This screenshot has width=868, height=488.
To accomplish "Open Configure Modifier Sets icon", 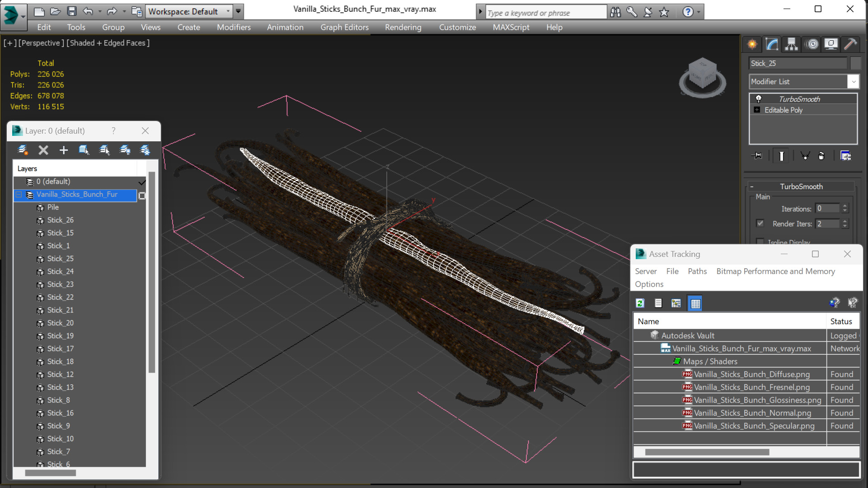I will coord(845,156).
